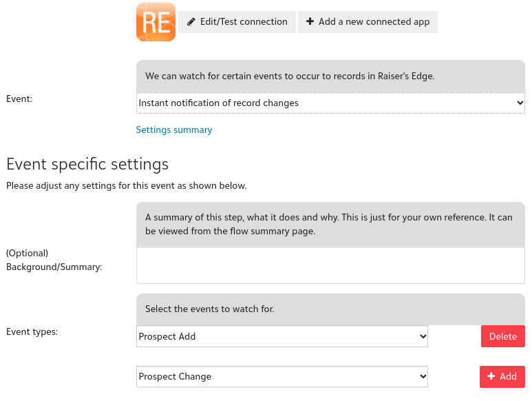Click the arrow on the Prospect Add dropdown

tap(423, 336)
